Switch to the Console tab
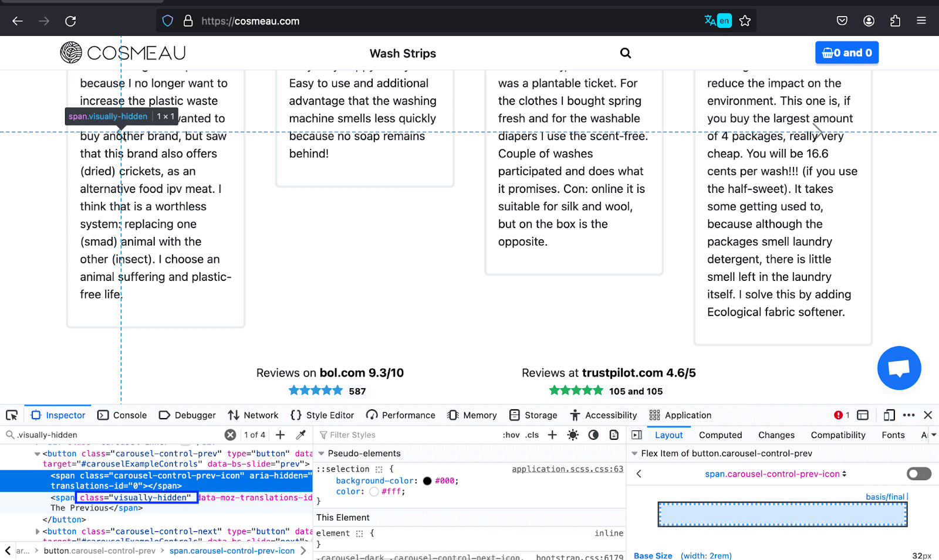 point(122,415)
